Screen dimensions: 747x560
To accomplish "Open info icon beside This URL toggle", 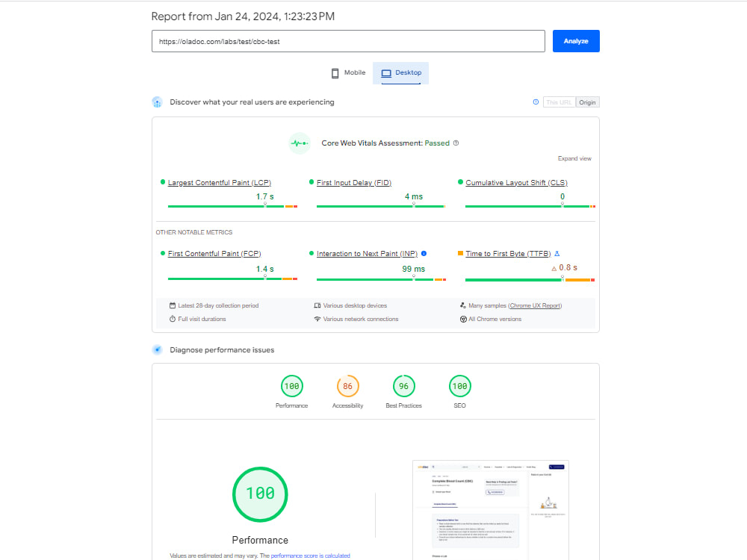I will pyautogui.click(x=536, y=102).
